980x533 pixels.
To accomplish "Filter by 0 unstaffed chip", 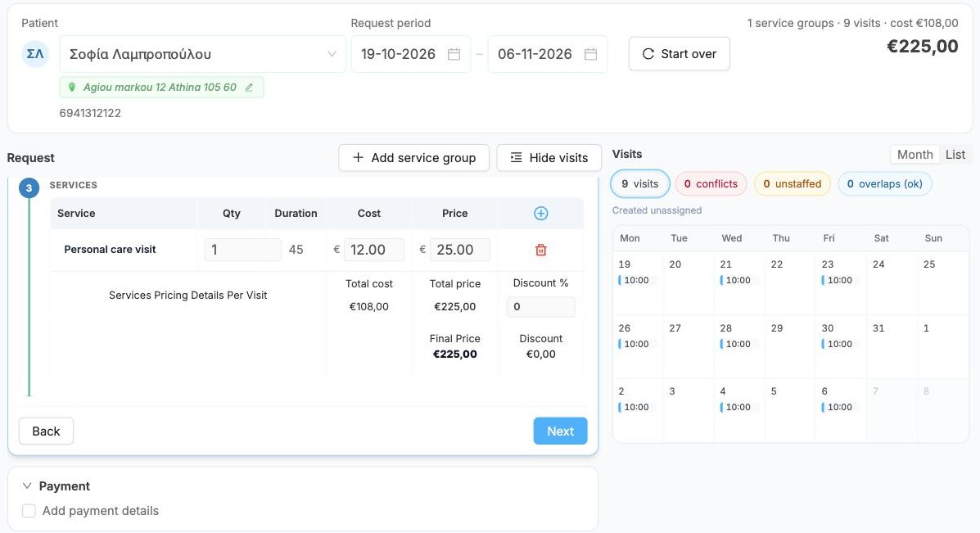I will 792,183.
